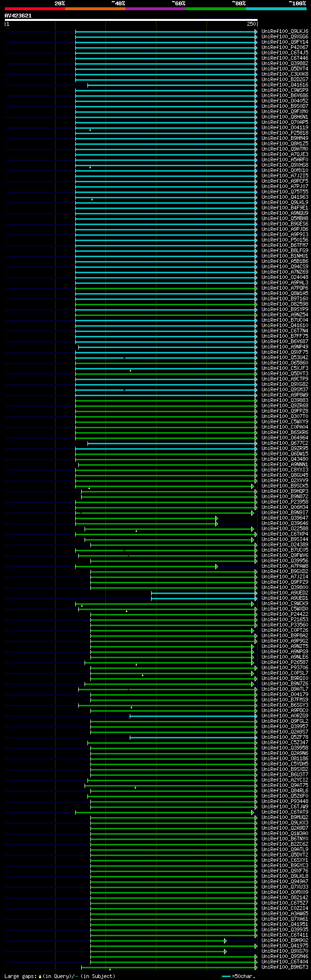Open the UniRef100_Q39882 hit link
The height and width of the screenshot is (980, 311).
point(285,63)
